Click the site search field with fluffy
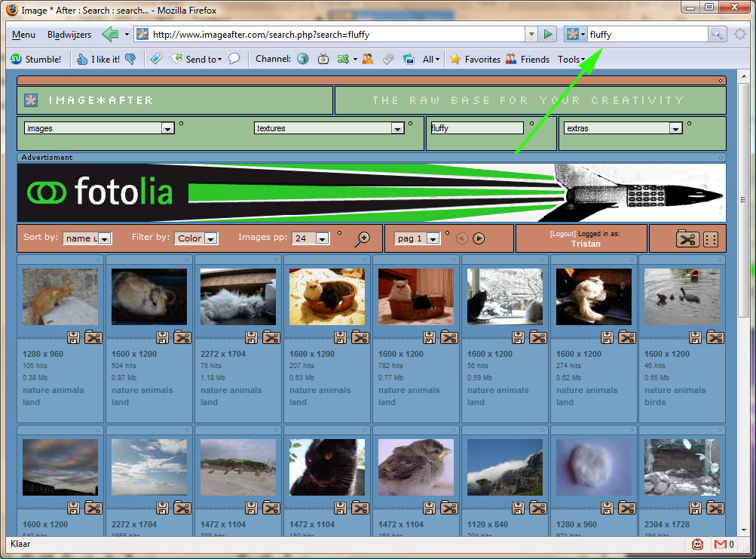The height and width of the screenshot is (559, 756). [x=476, y=128]
